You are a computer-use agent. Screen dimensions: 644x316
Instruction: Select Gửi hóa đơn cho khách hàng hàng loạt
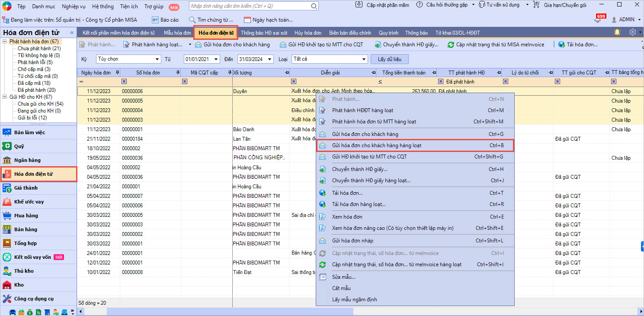(376, 145)
